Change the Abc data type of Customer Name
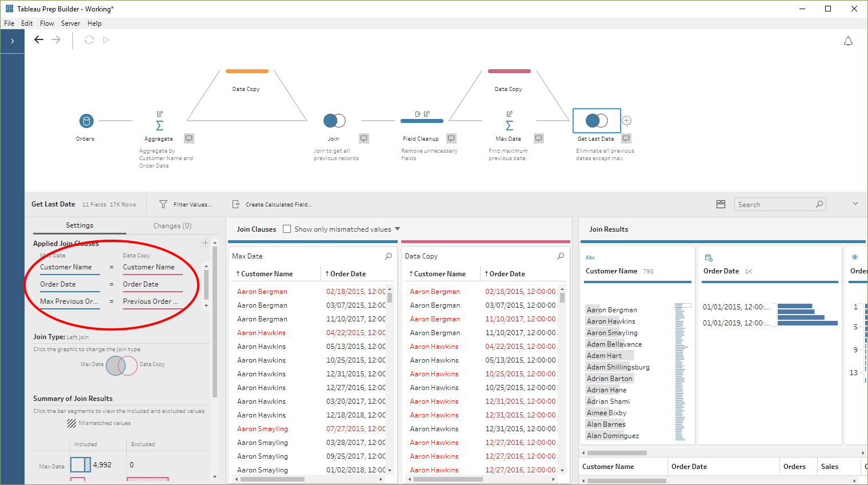The image size is (868, 485). point(590,257)
